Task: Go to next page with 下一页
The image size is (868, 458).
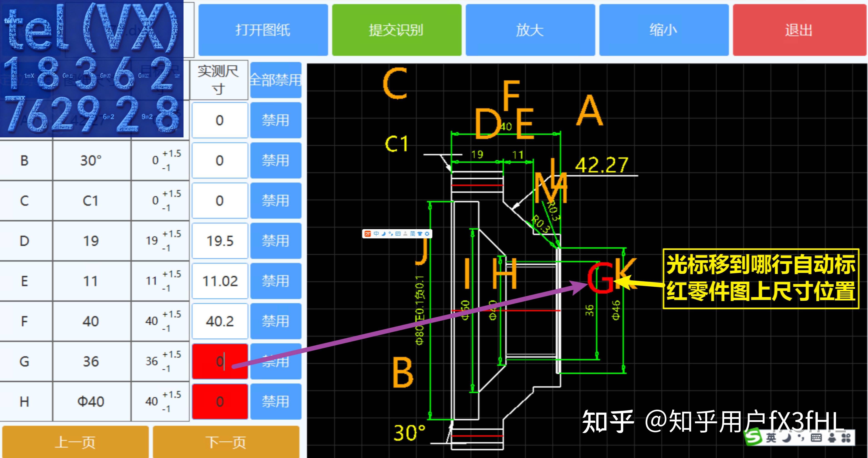Action: (226, 442)
